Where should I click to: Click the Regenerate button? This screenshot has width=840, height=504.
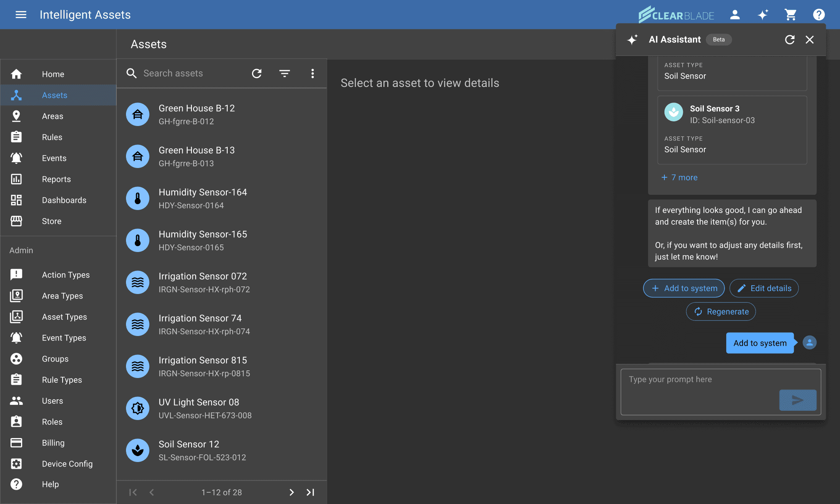point(721,312)
